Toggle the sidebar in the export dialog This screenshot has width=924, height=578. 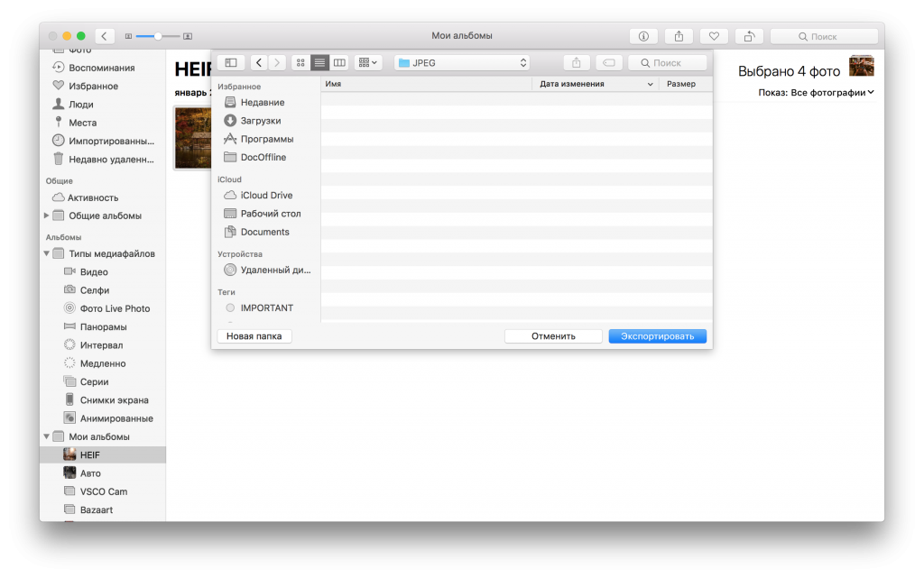[231, 62]
